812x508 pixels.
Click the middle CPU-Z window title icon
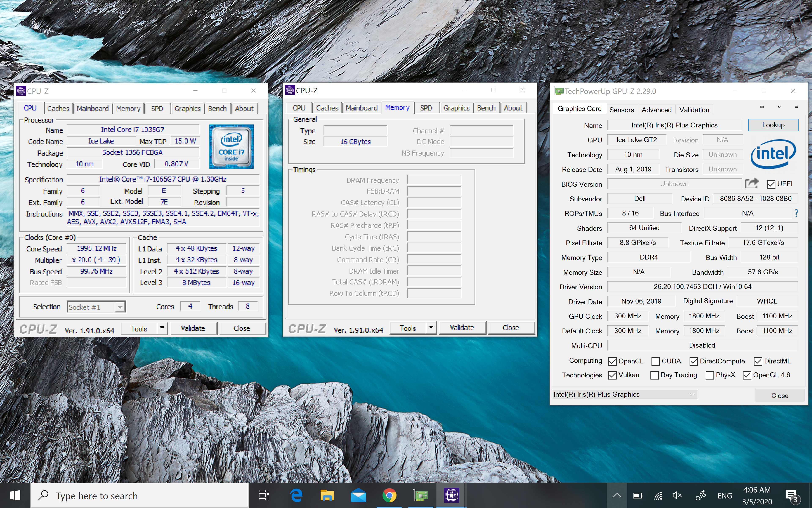pyautogui.click(x=290, y=90)
